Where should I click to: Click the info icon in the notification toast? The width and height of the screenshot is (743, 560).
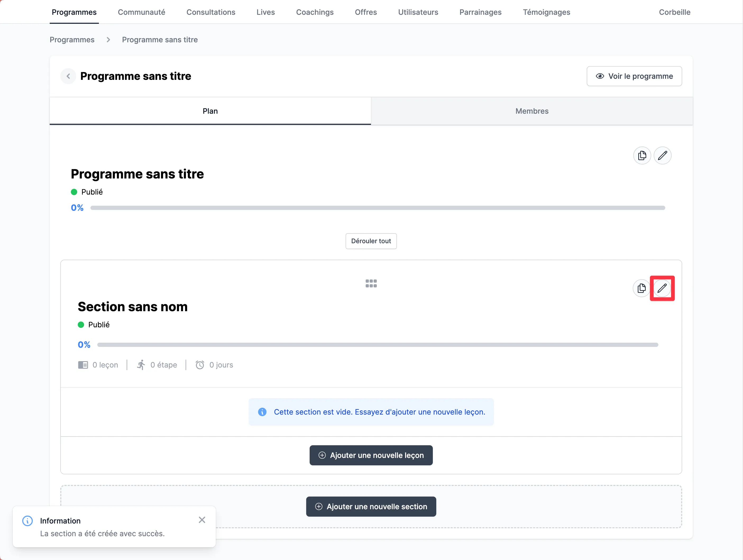coord(27,521)
